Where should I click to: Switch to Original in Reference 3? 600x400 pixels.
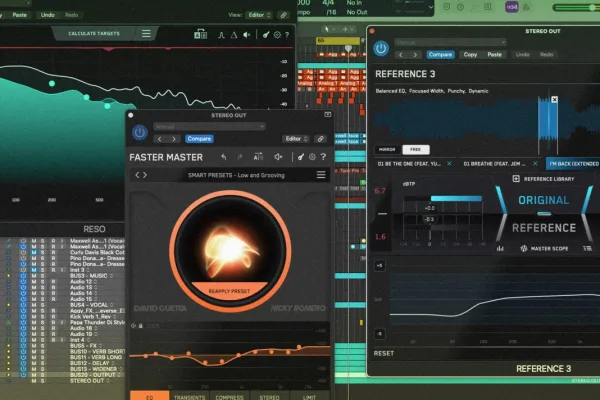(543, 200)
